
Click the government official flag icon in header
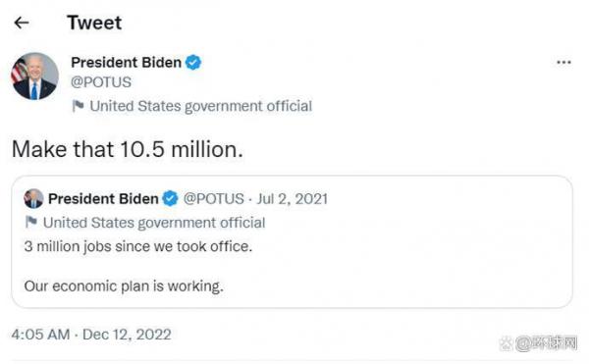pyautogui.click(x=78, y=106)
